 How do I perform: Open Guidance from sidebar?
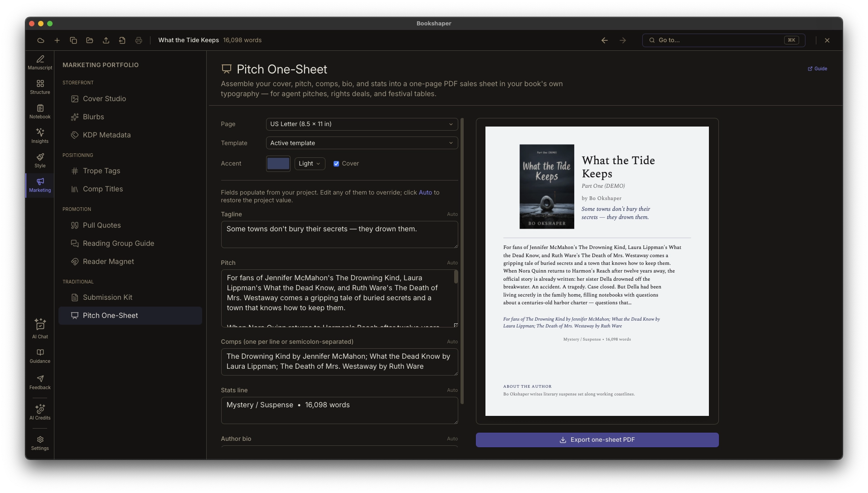click(40, 356)
